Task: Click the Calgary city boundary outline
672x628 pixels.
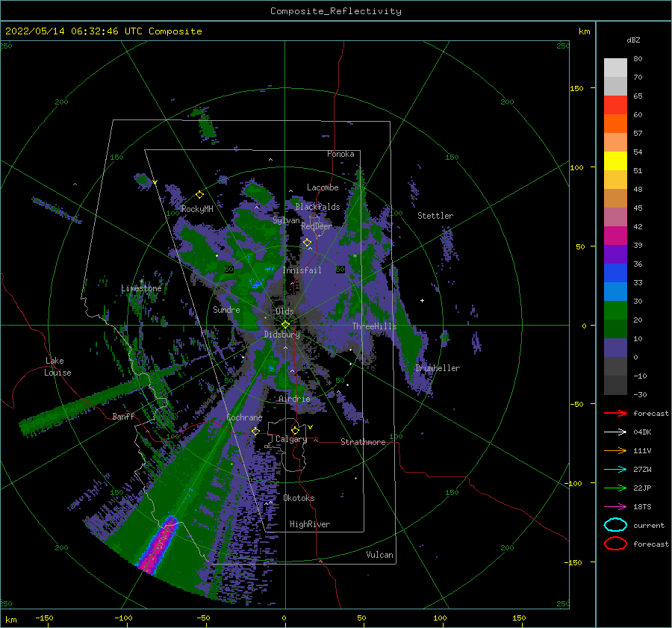Action: click(287, 446)
